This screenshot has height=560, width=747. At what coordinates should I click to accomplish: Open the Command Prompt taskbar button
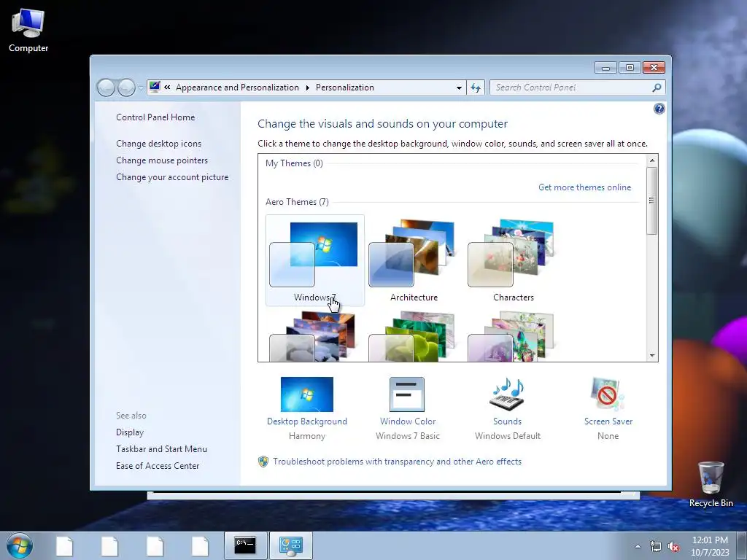click(x=245, y=545)
